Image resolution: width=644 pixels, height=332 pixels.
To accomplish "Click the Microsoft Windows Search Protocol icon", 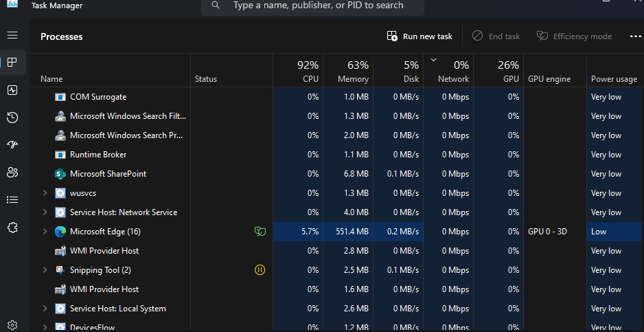I will (60, 135).
